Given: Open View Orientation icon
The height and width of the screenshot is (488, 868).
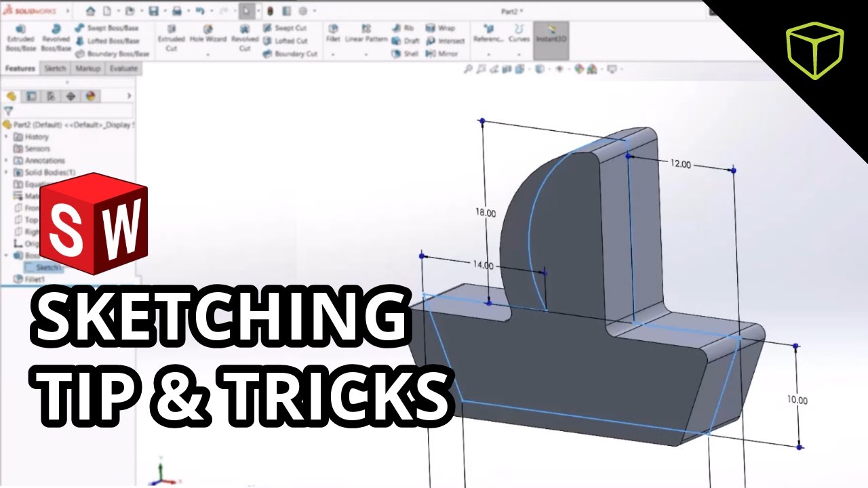Looking at the screenshot, I should 519,69.
